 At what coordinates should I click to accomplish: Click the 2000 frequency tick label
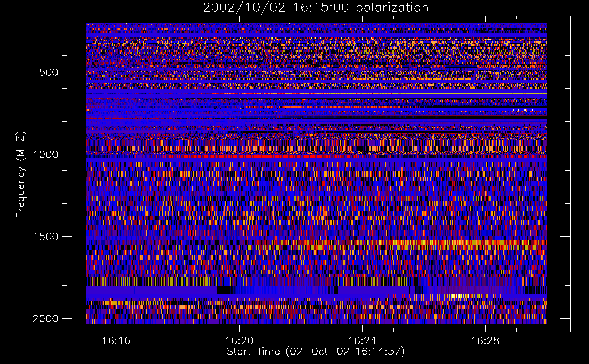pyautogui.click(x=46, y=319)
